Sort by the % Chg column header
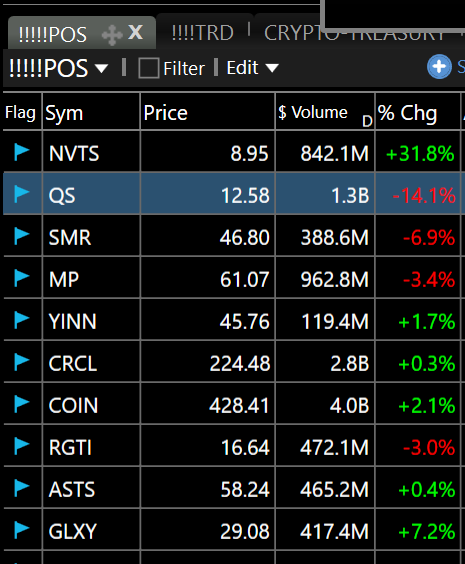This screenshot has width=465, height=564. [x=418, y=112]
